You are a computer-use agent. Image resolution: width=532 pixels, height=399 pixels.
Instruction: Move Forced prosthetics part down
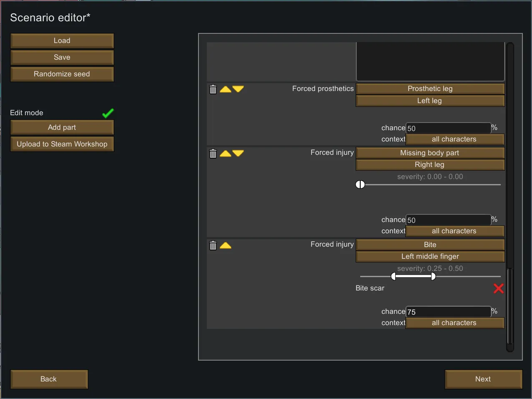[238, 89]
